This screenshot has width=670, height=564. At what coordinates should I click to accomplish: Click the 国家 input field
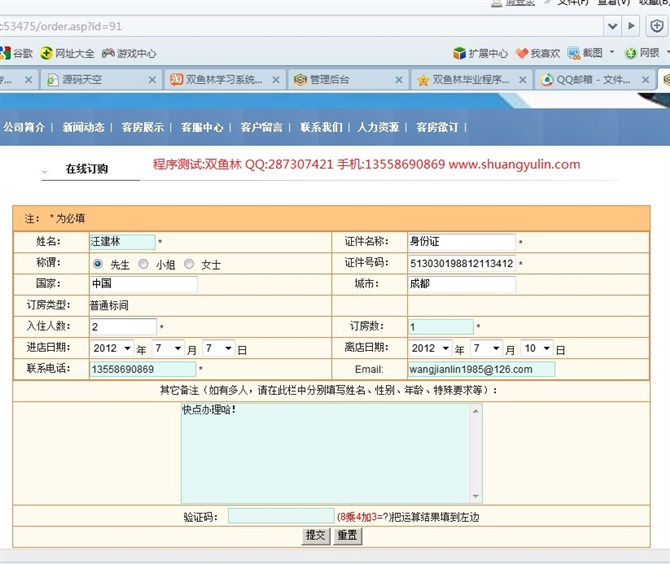(x=144, y=284)
